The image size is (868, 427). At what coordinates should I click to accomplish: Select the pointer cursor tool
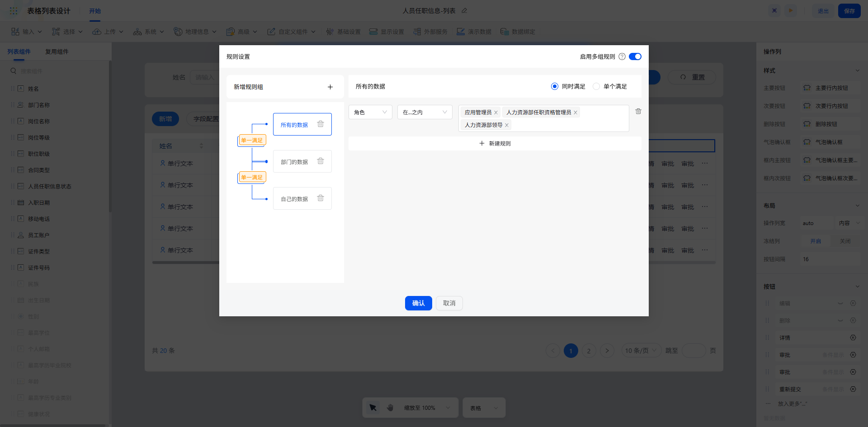373,408
